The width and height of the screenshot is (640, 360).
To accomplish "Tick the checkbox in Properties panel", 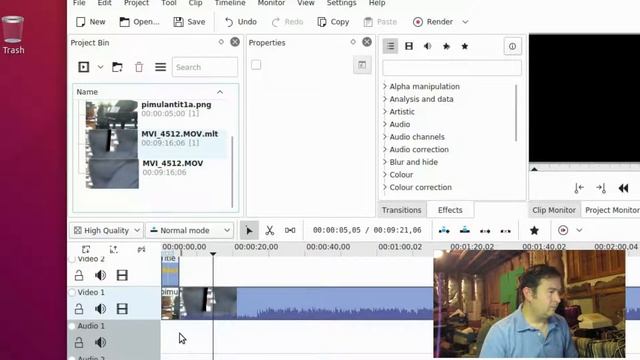I will click(256, 64).
